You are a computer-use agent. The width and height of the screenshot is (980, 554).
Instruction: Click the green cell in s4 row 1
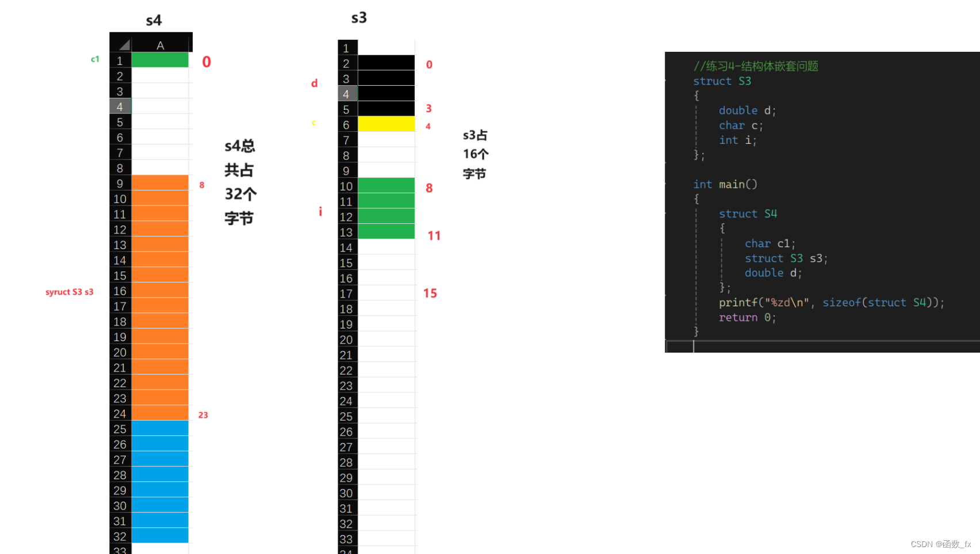click(160, 60)
